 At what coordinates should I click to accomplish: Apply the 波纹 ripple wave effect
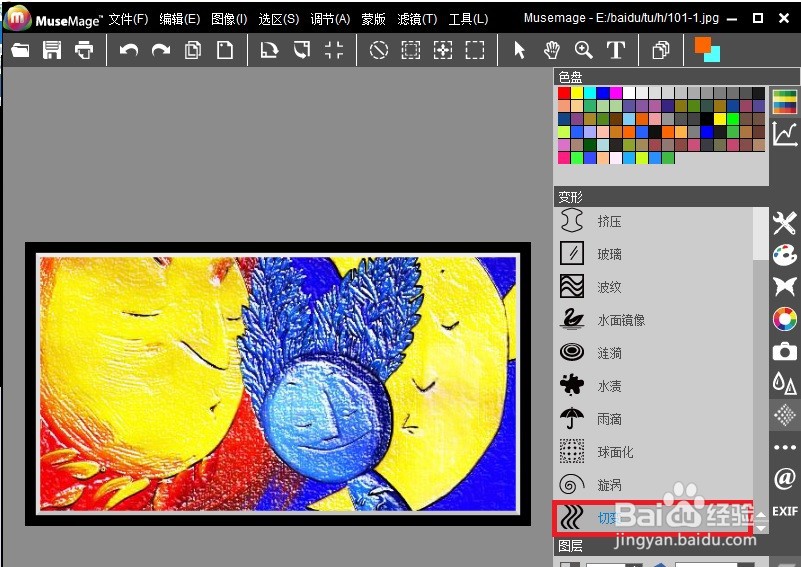tap(653, 287)
